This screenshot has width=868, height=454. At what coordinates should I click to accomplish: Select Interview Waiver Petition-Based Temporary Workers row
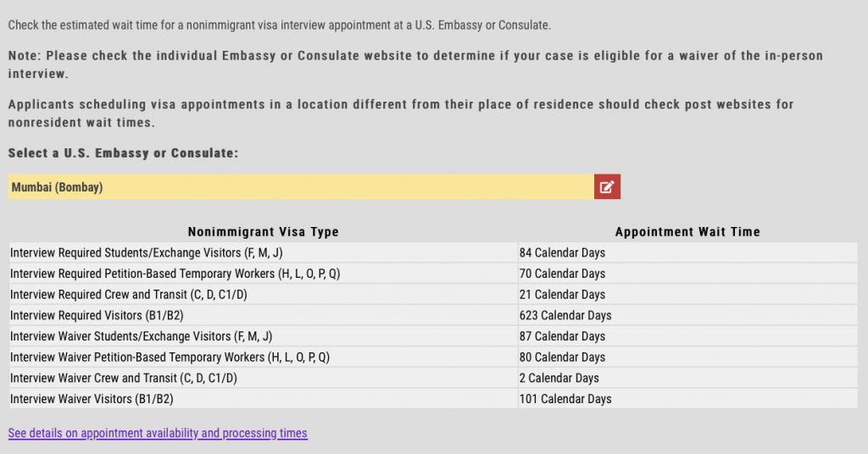tap(433, 357)
